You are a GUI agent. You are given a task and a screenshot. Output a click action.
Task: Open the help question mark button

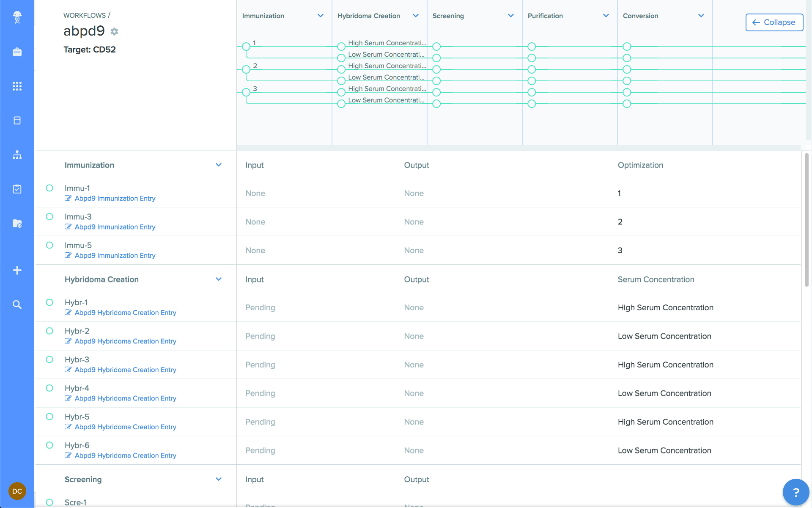pos(796,491)
